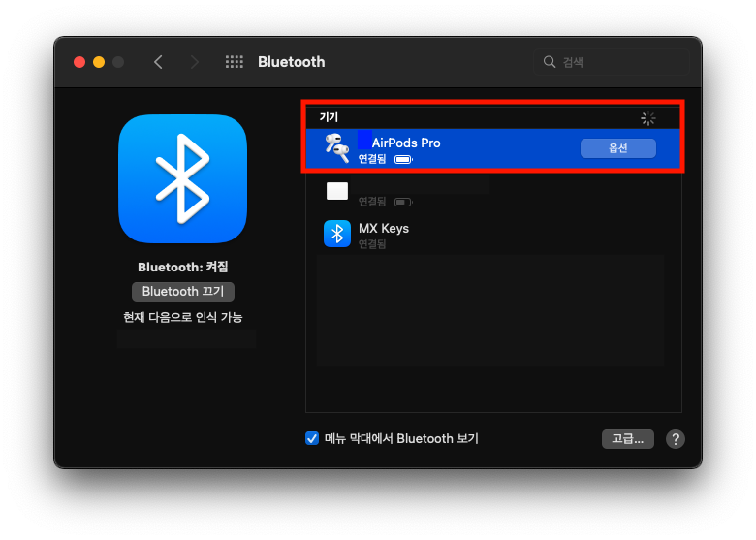Click the large Bluetooth logo
This screenshot has width=756, height=540.
(x=183, y=179)
